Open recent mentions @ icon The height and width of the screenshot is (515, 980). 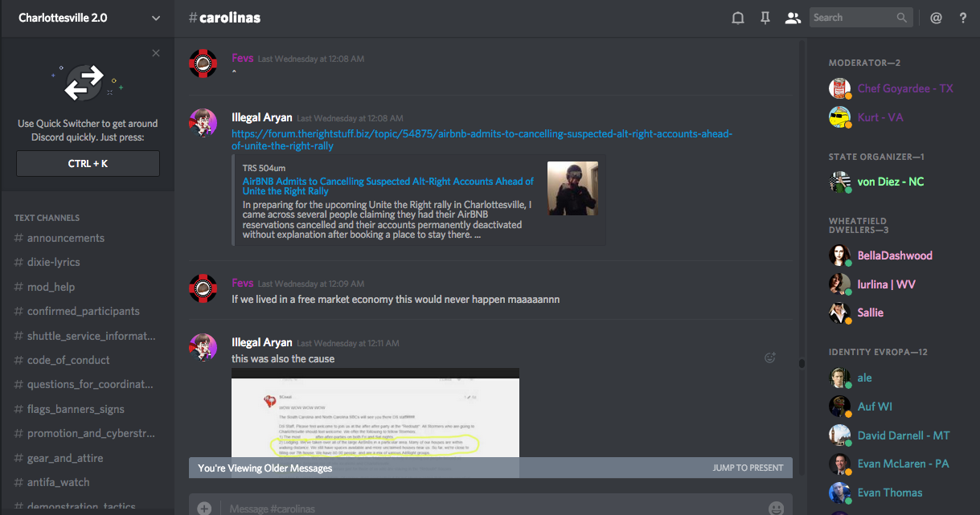pos(936,18)
